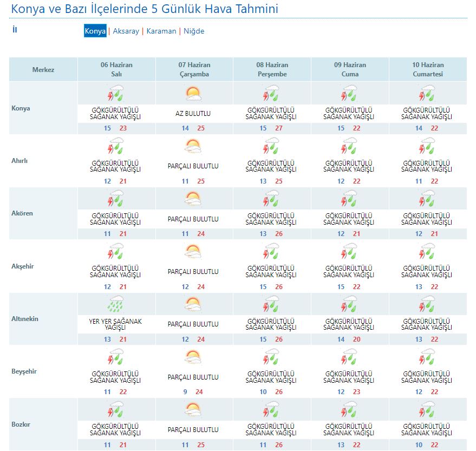Click Altınekin's rain shower icon for 06 Haziran

pyautogui.click(x=116, y=304)
